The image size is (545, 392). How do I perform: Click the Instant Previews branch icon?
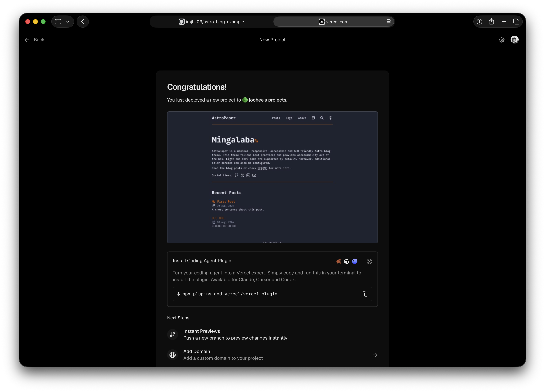173,334
